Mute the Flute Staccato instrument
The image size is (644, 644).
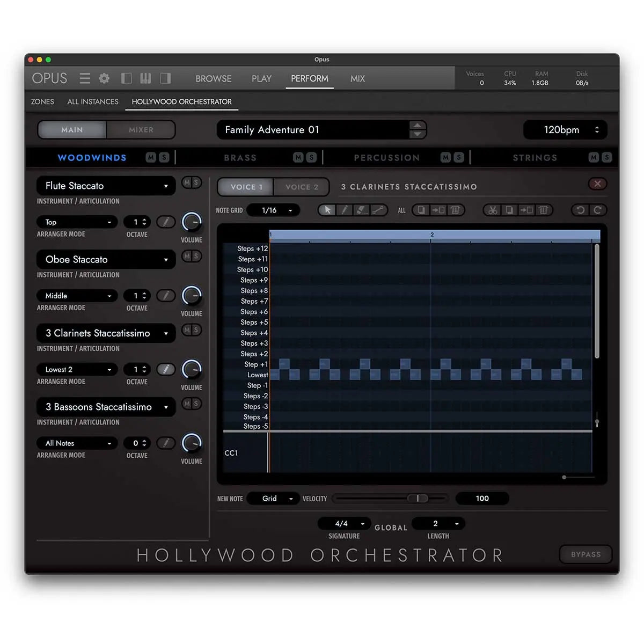click(188, 182)
